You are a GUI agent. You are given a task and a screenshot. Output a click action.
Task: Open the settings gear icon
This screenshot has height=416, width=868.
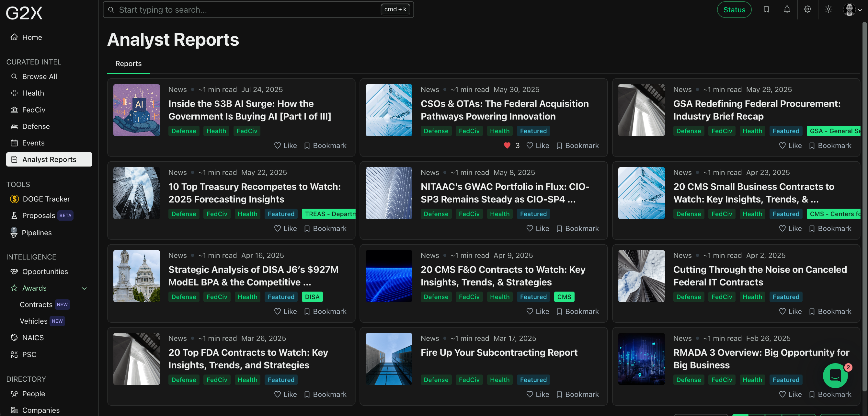[807, 9]
